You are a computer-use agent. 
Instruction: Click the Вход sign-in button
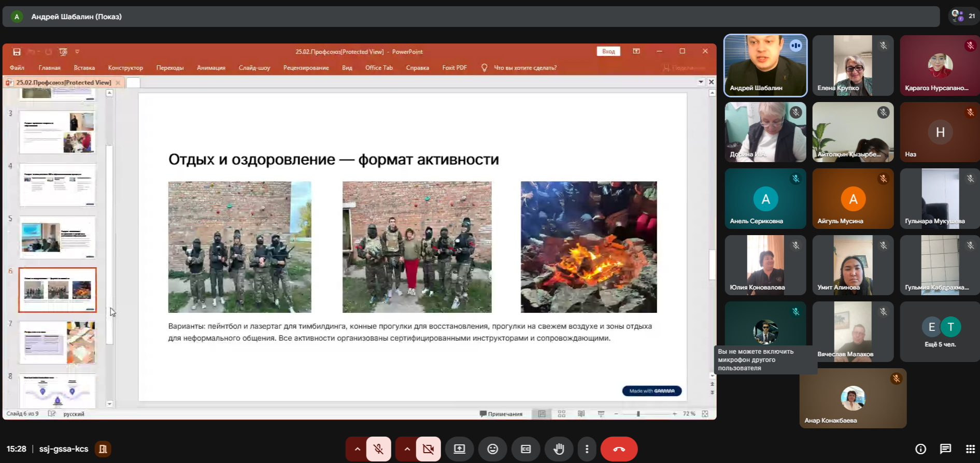608,51
